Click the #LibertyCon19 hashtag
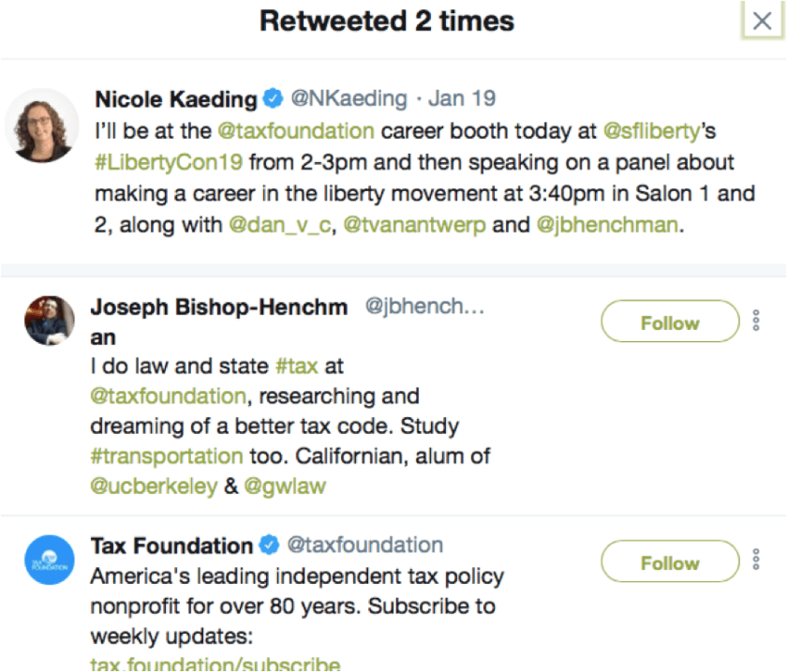This screenshot has width=787, height=672. pos(170,162)
